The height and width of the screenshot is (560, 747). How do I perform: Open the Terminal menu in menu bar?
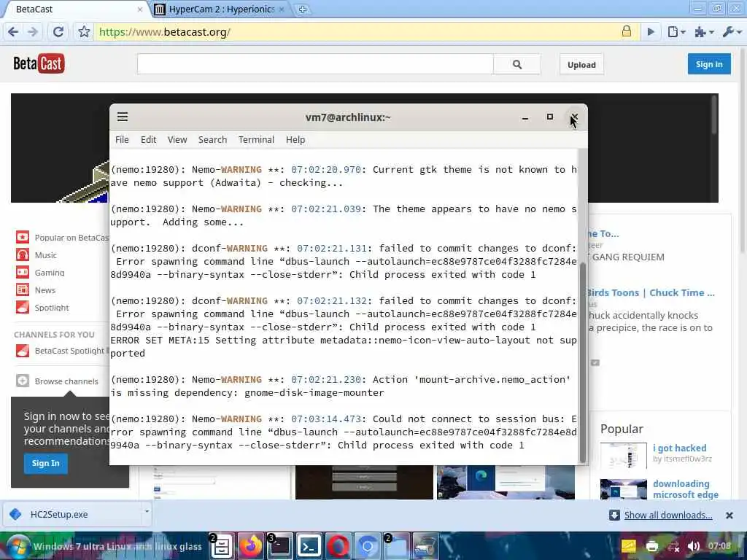[256, 139]
